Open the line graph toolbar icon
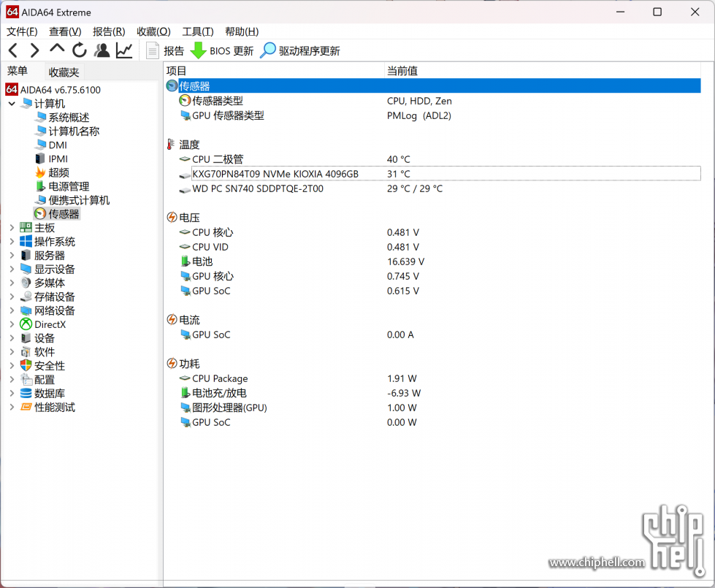Screen dimensions: 715x588 124,50
